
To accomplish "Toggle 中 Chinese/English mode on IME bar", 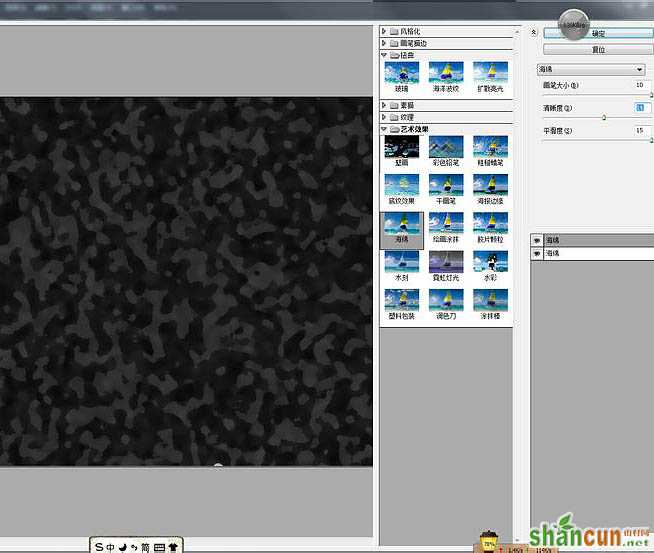I will coord(110,547).
